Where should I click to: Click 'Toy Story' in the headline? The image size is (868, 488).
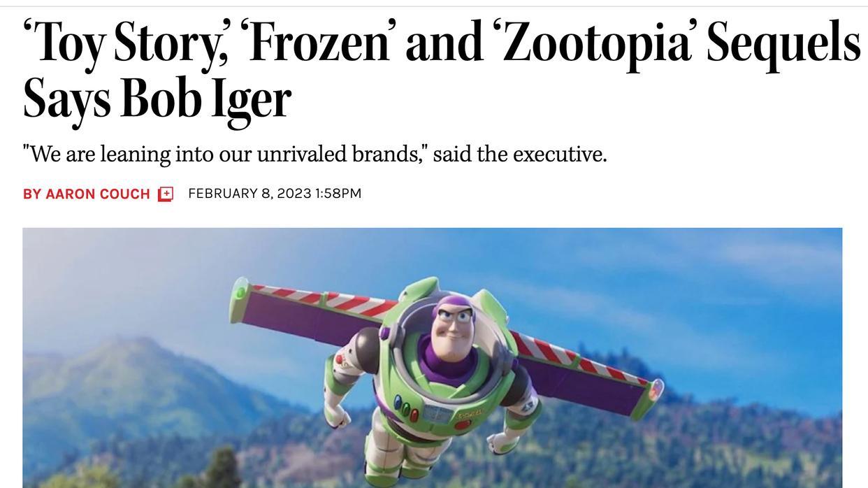click(126, 43)
